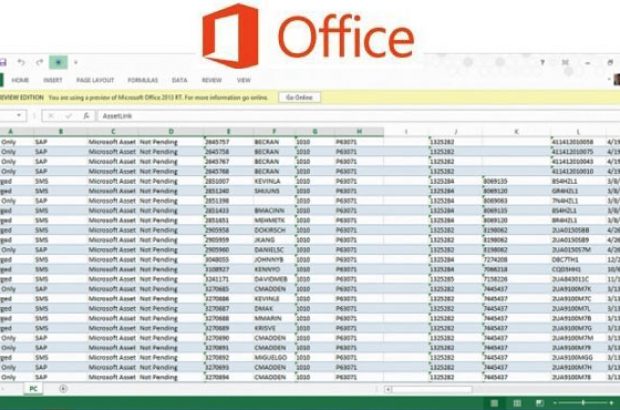Toggle the highlighted Touch Mode button
The image size is (620, 410).
click(x=58, y=62)
